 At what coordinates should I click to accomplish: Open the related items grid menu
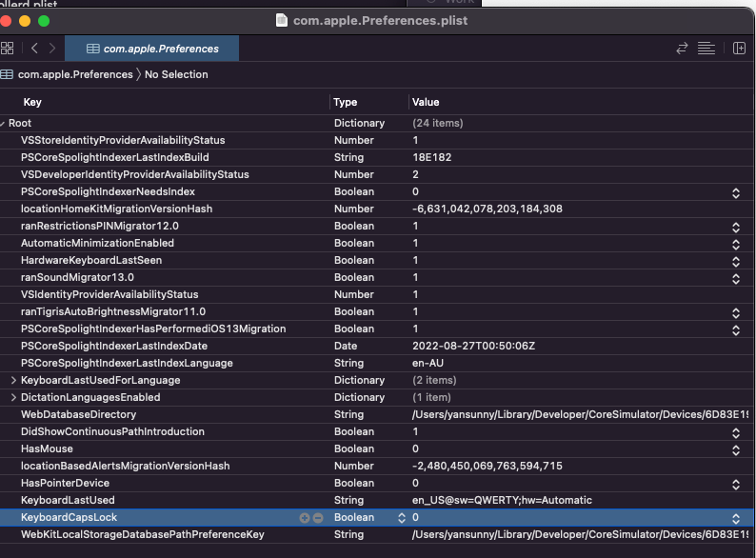(8, 49)
